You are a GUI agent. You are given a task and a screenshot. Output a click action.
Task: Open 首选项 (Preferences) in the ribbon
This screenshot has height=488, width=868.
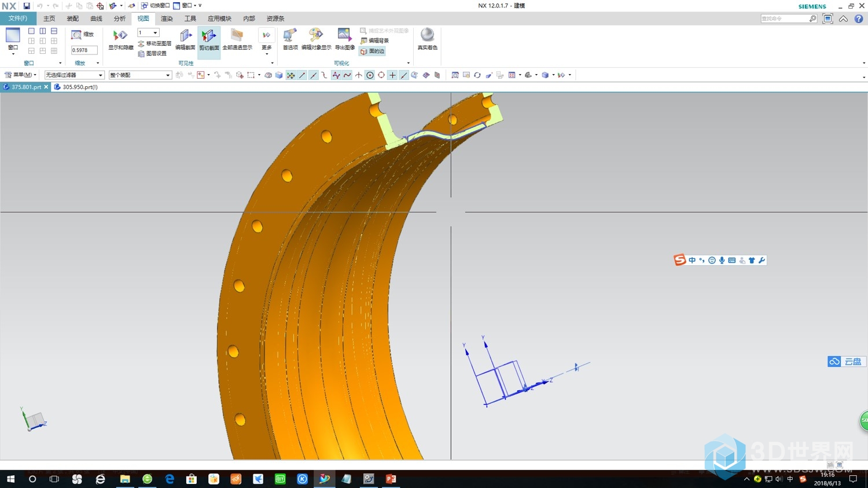(x=290, y=40)
